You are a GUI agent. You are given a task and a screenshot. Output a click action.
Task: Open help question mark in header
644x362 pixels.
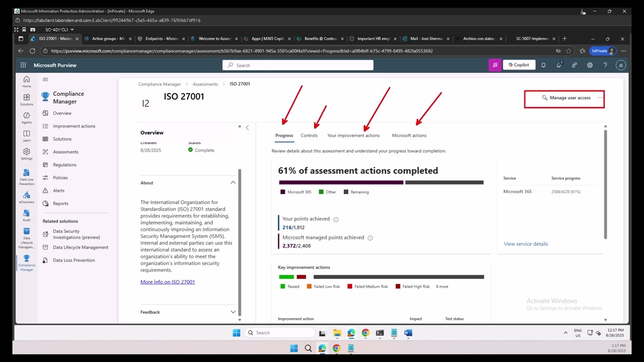pos(605,65)
